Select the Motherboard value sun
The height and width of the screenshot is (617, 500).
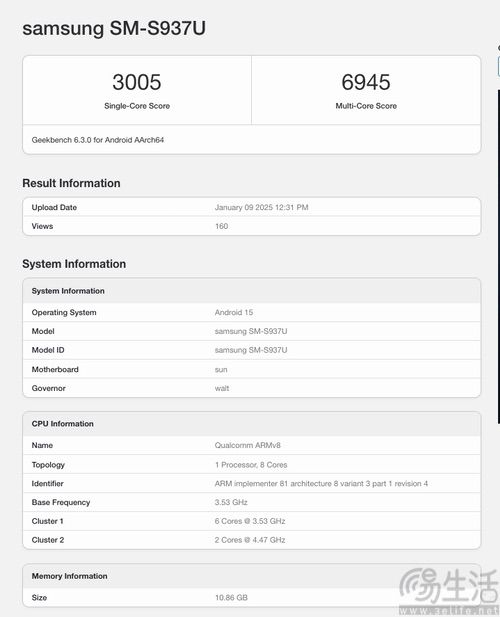point(221,370)
